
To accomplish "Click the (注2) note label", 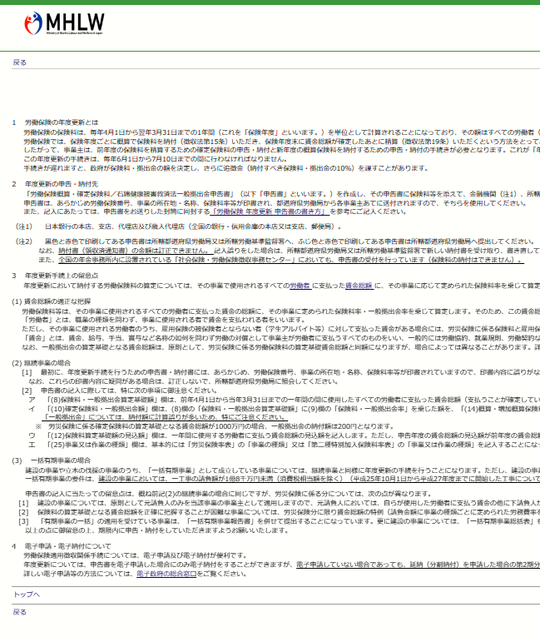I will (24, 241).
